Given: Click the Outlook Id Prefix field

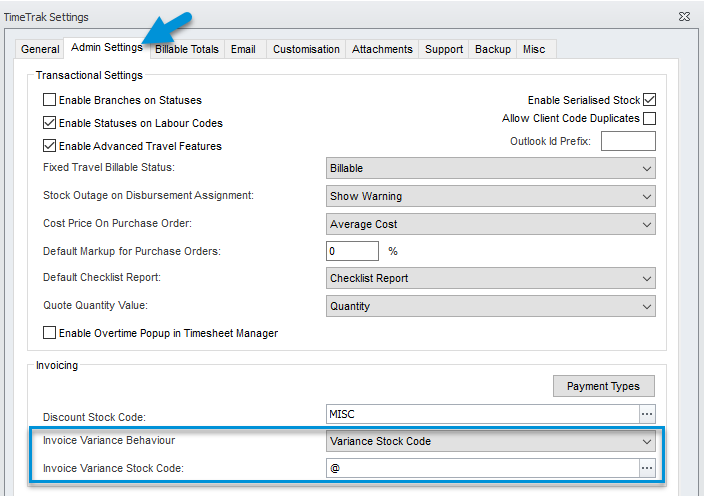Looking at the screenshot, I should coord(628,141).
